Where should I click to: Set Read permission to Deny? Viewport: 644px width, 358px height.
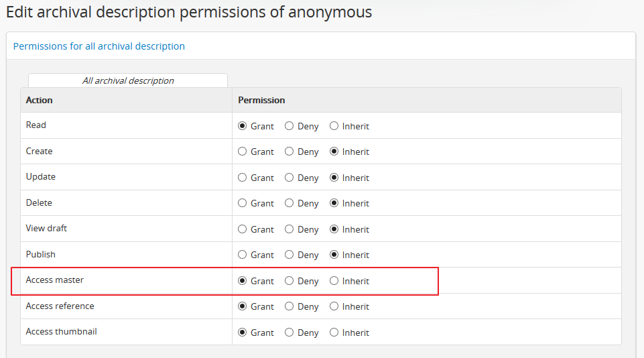click(289, 126)
